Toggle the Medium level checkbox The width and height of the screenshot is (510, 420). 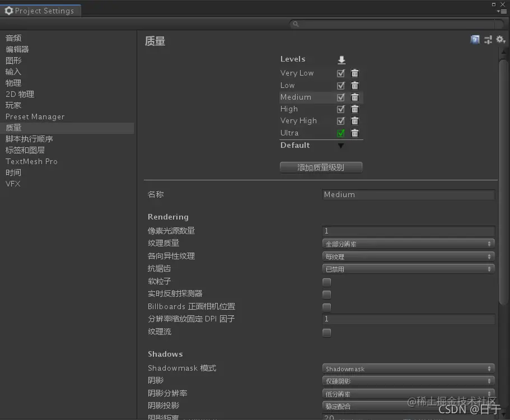[x=340, y=97]
